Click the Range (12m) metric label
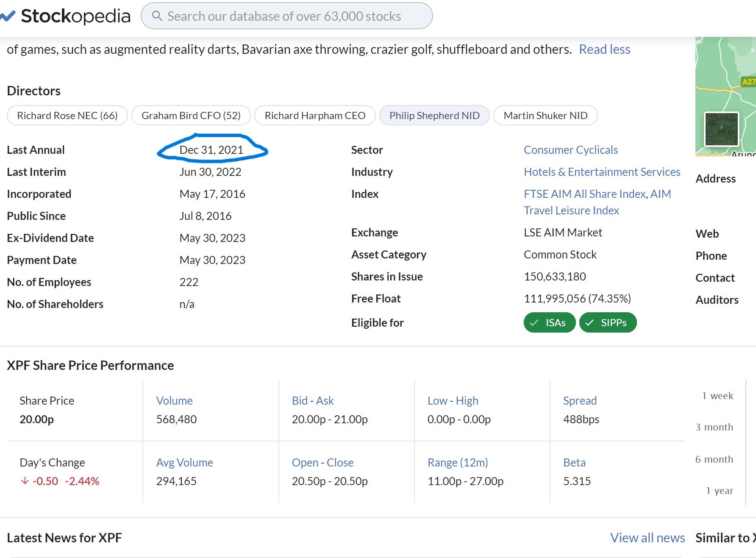756x558 pixels. (458, 462)
